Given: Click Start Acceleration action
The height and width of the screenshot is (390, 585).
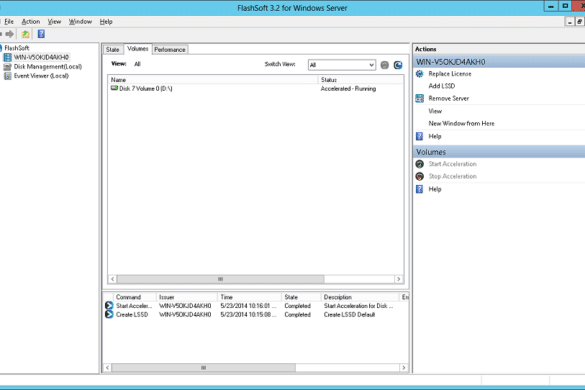Looking at the screenshot, I should (x=452, y=164).
